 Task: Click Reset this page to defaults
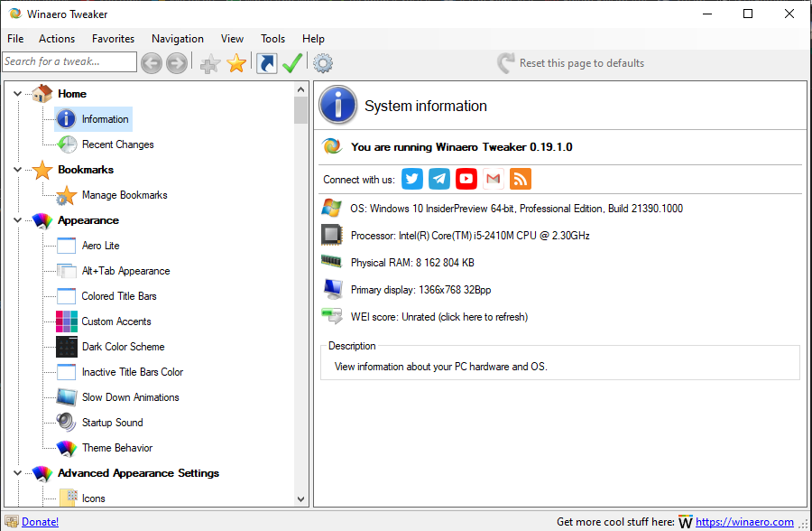pos(571,63)
